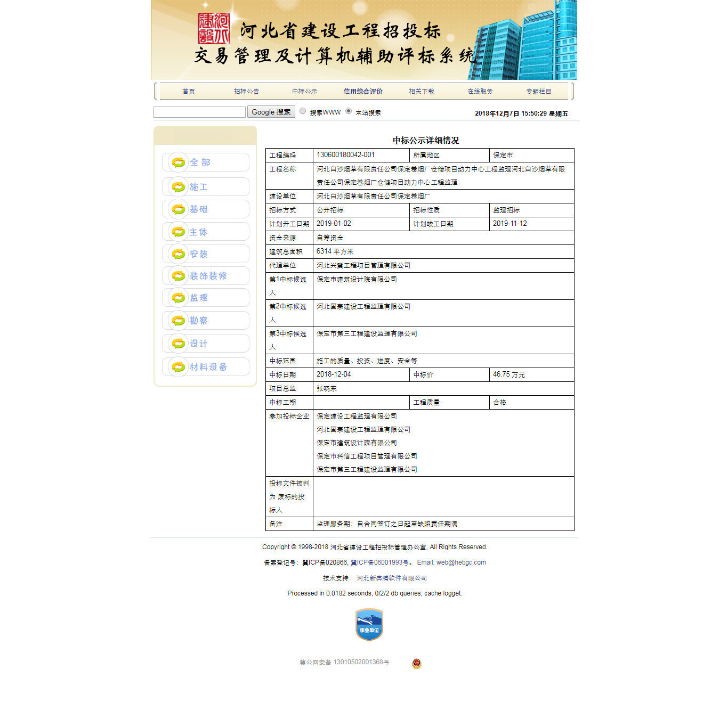Open the 监理 sidebar category
The image size is (728, 710).
click(x=205, y=298)
